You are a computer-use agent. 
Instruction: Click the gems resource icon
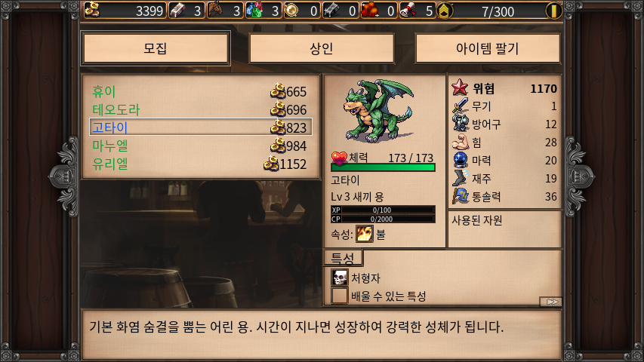tap(254, 10)
